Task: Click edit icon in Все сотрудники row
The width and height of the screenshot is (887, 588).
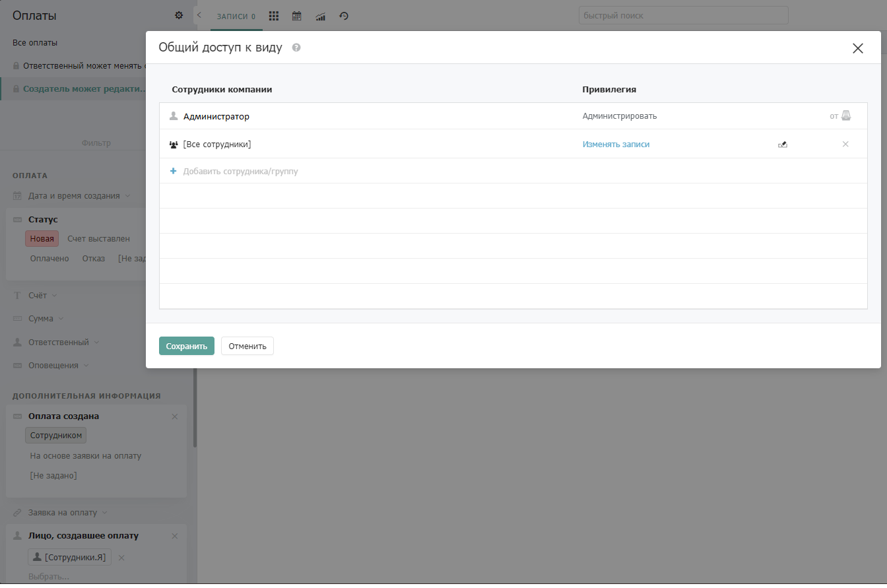Action: 783,145
